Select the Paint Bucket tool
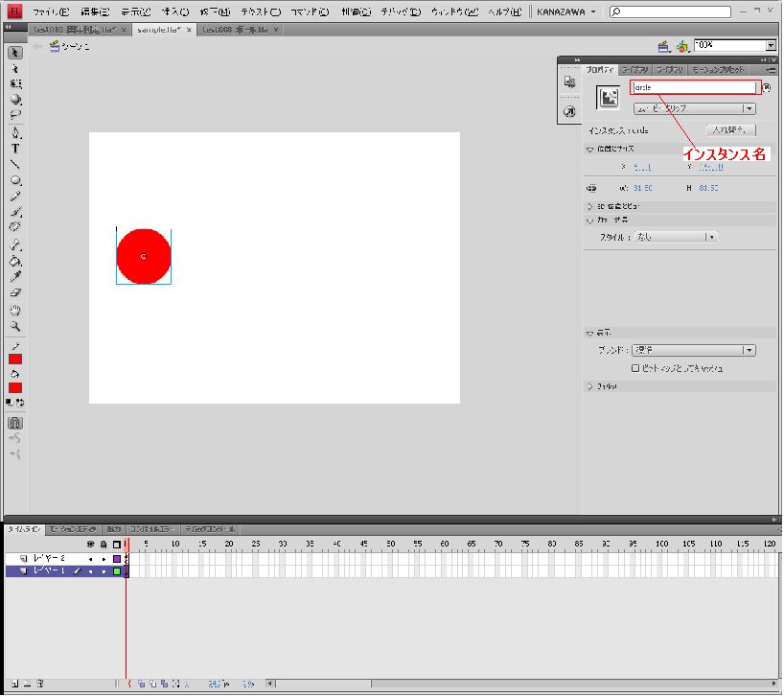784x697 pixels. pos(15,261)
